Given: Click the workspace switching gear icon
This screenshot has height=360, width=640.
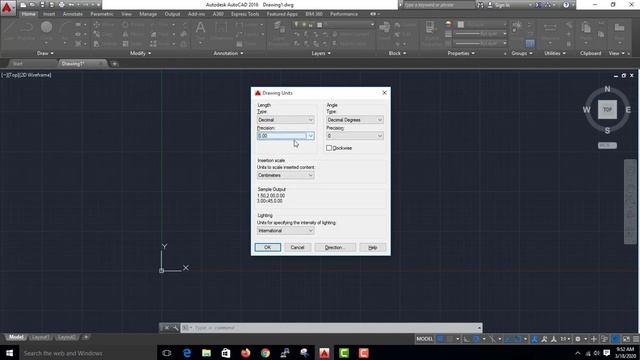Looking at the screenshot, I should click(x=578, y=339).
